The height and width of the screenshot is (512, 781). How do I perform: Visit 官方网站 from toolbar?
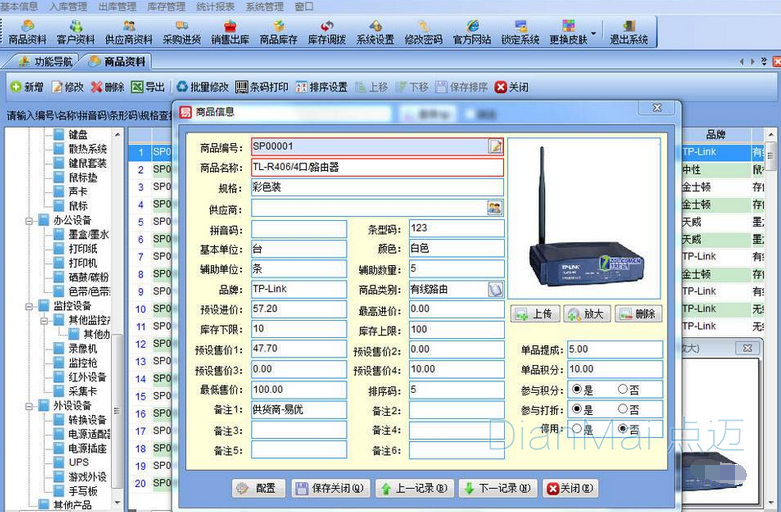(472, 32)
